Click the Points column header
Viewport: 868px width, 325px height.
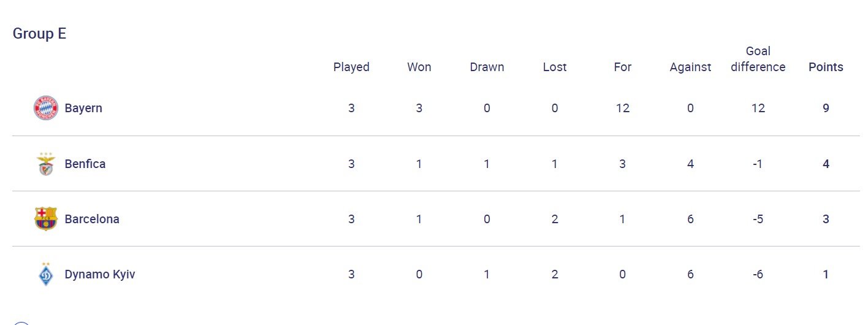tap(826, 67)
